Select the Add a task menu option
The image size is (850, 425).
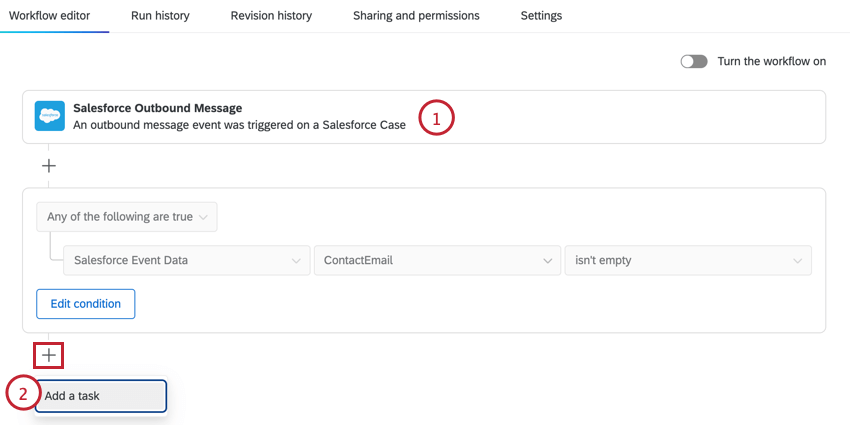click(x=101, y=395)
